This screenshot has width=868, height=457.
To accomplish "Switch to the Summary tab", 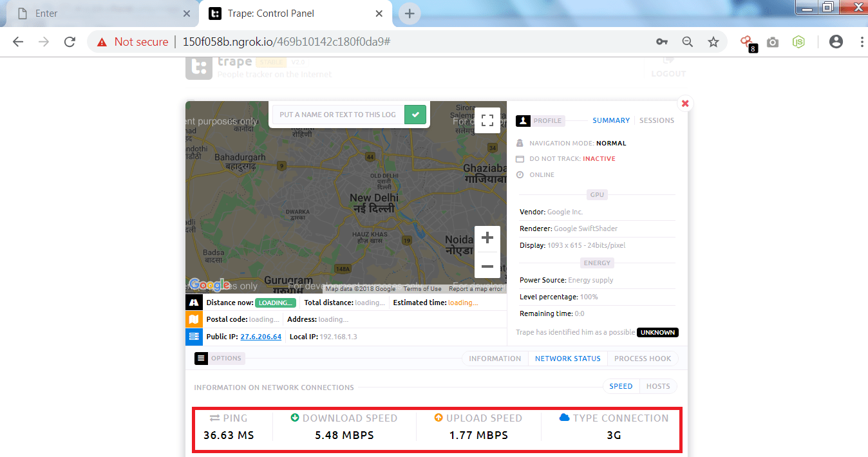I will (611, 120).
